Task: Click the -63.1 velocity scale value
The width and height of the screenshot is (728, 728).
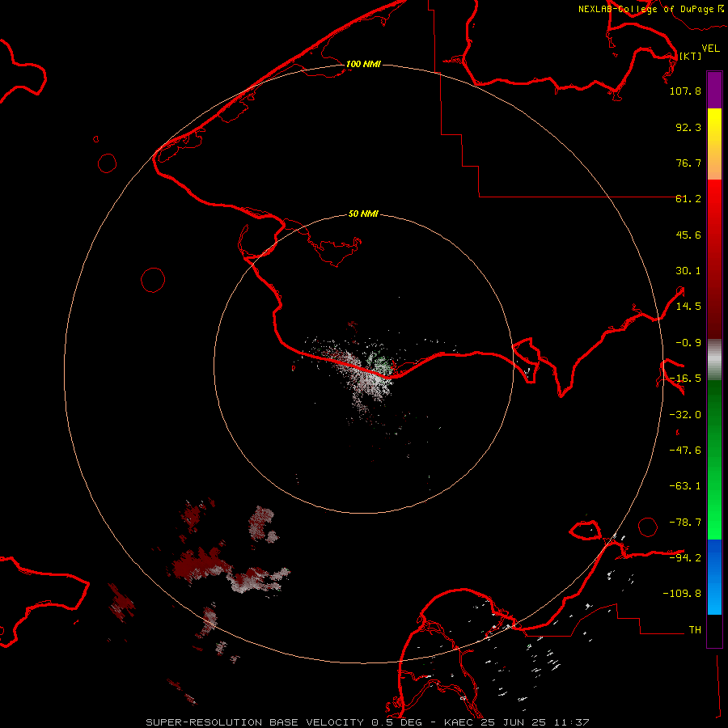Action: coord(685,486)
